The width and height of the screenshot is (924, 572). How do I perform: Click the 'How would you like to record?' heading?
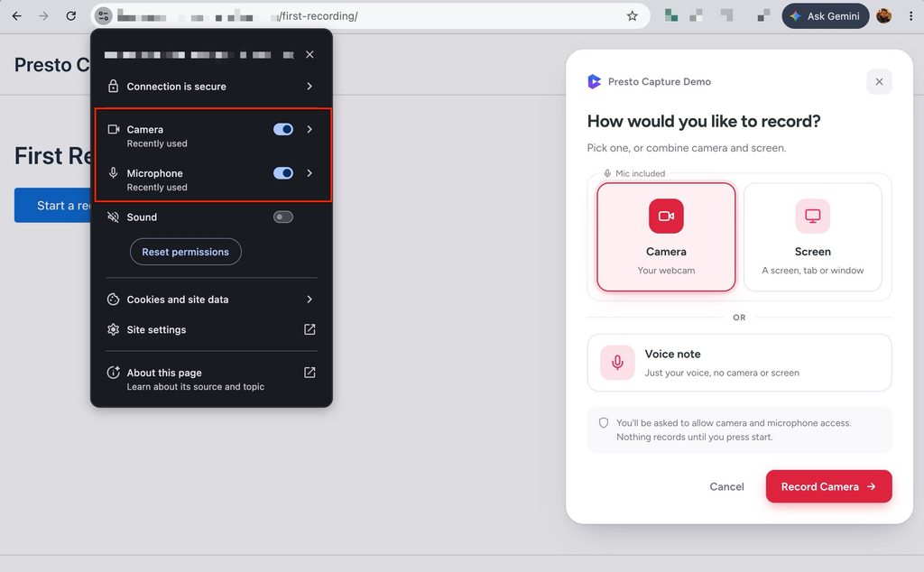pyautogui.click(x=704, y=121)
